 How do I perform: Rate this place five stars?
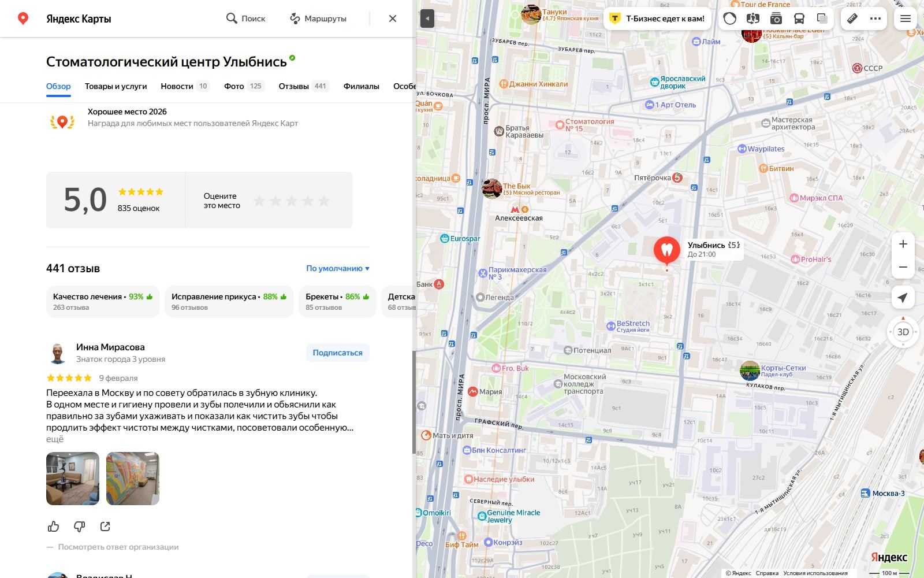click(x=324, y=201)
